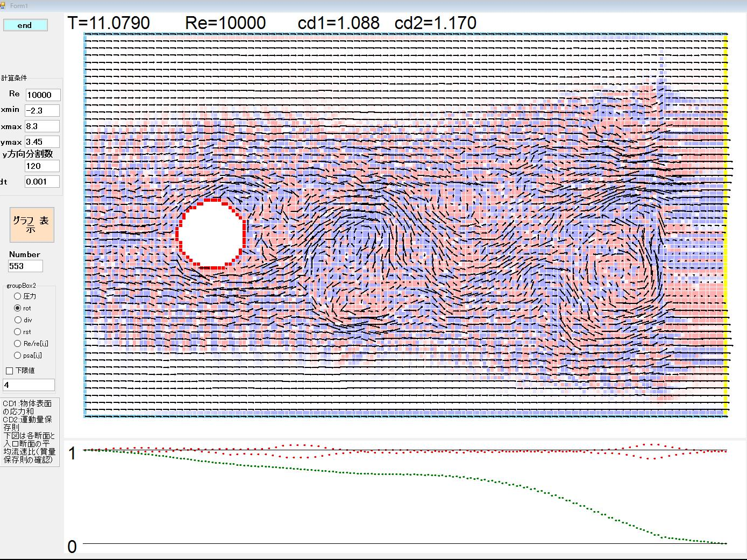This screenshot has height=560, width=747.
Task: Click the Number field showing 553
Action: (x=25, y=266)
